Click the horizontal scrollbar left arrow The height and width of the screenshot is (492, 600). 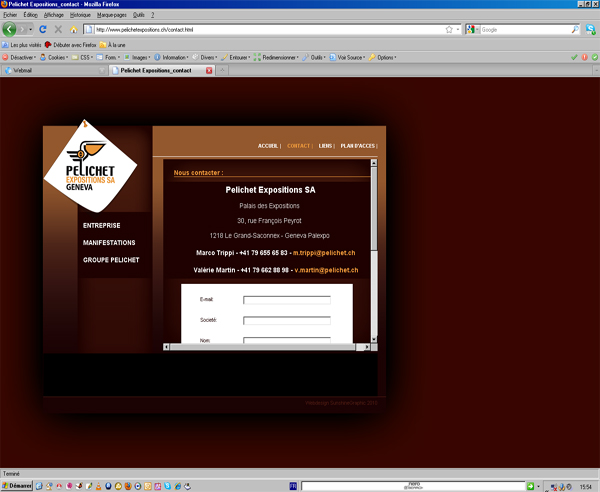[x=166, y=347]
